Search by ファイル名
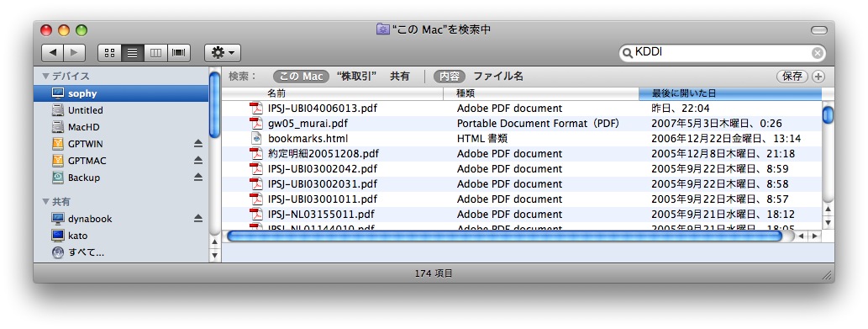The image size is (868, 329). tap(498, 77)
